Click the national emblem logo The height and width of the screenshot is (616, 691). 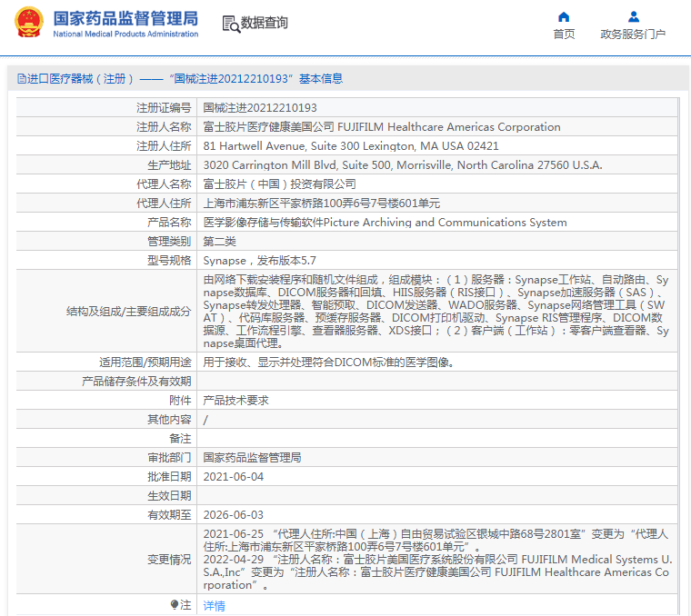pyautogui.click(x=29, y=22)
